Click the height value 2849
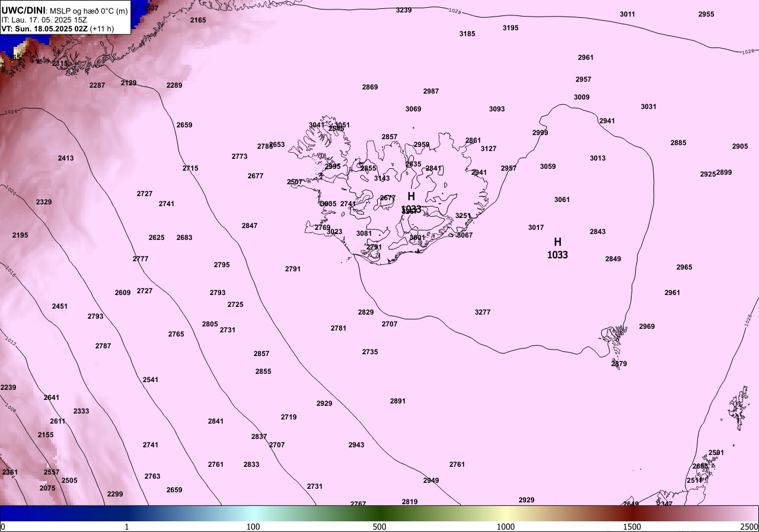 (x=613, y=259)
